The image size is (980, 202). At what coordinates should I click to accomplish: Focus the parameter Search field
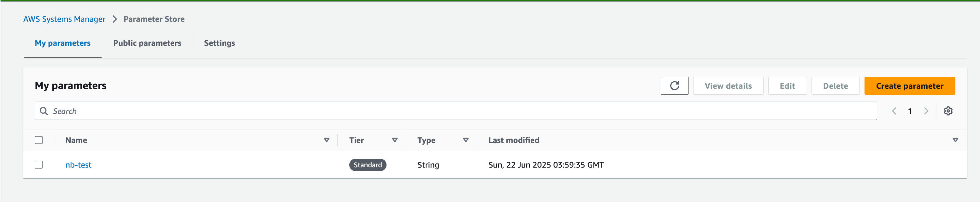tap(457, 111)
